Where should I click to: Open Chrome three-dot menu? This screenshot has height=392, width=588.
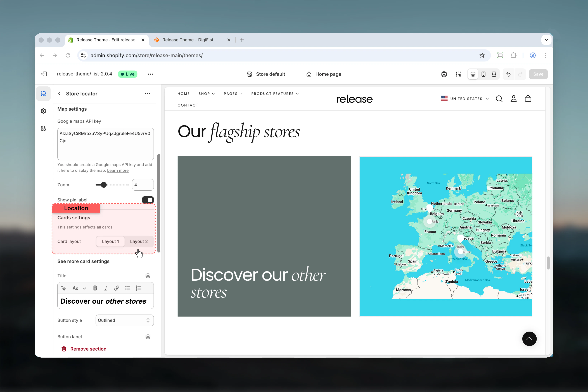[546, 55]
